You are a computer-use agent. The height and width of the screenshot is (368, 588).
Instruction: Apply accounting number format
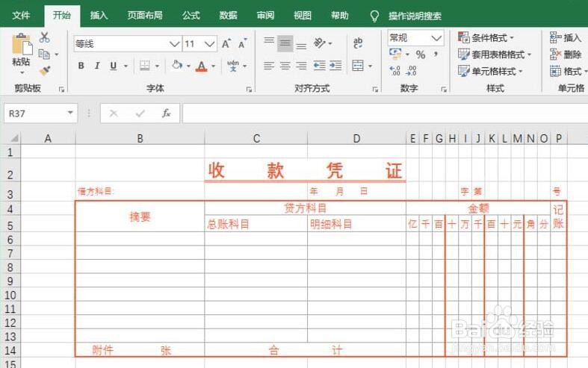tap(395, 54)
